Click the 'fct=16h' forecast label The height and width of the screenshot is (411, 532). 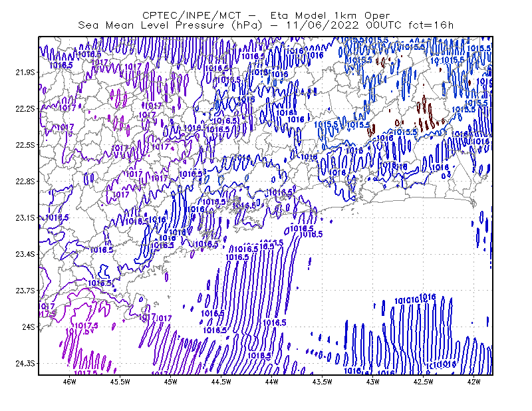coord(431,25)
